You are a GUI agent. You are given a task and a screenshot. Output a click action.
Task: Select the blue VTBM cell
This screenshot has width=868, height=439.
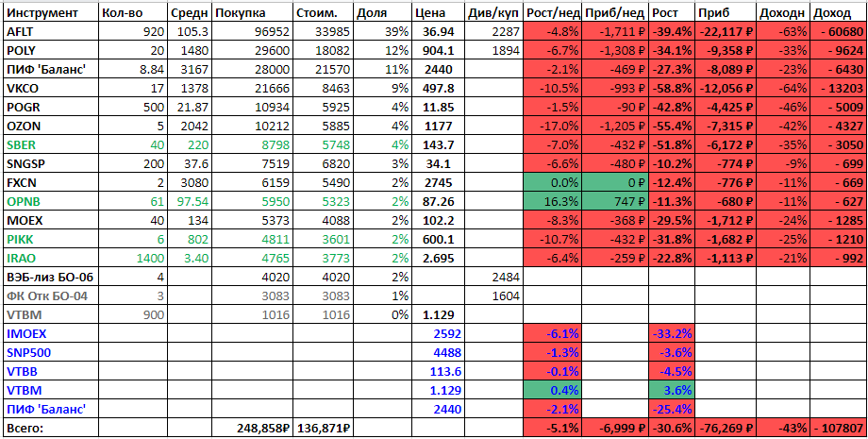[x=50, y=390]
